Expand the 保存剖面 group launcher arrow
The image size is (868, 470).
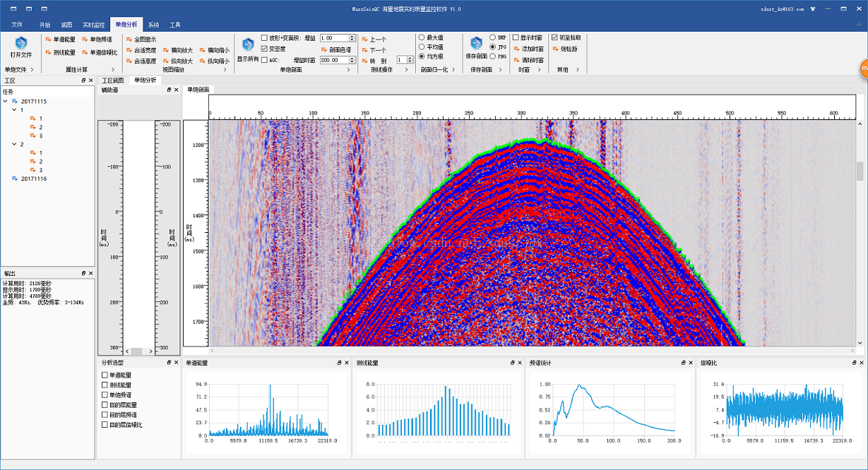coord(501,69)
